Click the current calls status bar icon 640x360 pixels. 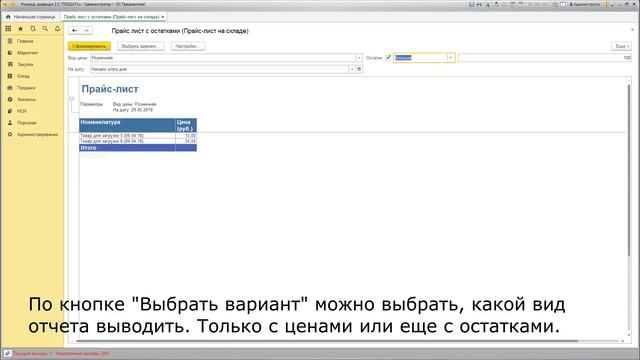[x=7, y=353]
